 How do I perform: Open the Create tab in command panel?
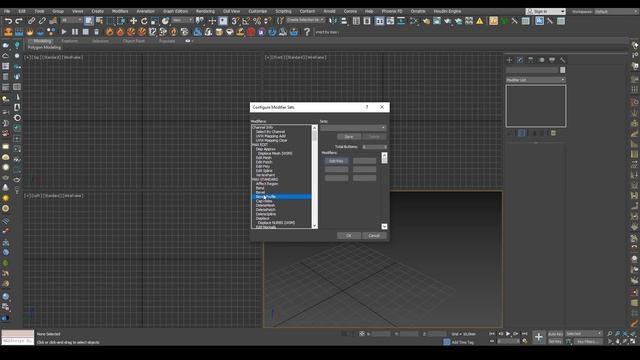(x=509, y=60)
